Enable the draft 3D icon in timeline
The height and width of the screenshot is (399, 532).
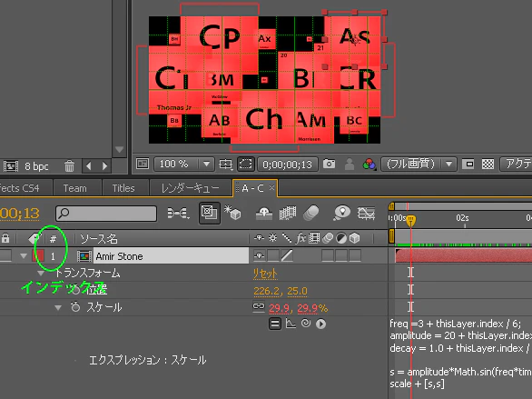(x=232, y=213)
